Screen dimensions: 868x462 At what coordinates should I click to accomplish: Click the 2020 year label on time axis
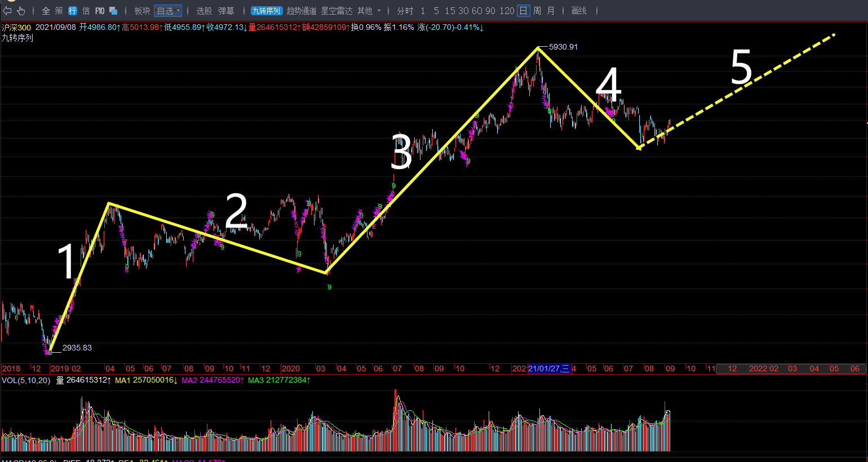pyautogui.click(x=290, y=368)
